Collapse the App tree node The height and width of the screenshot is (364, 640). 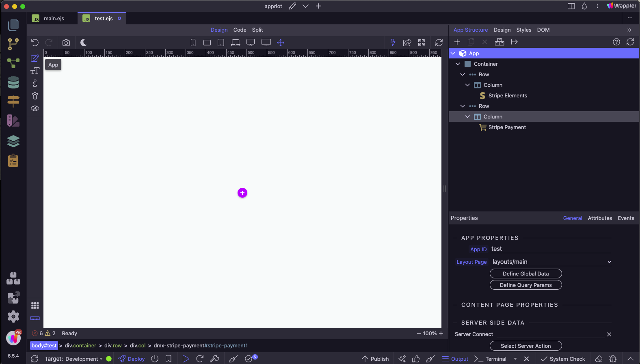(453, 54)
